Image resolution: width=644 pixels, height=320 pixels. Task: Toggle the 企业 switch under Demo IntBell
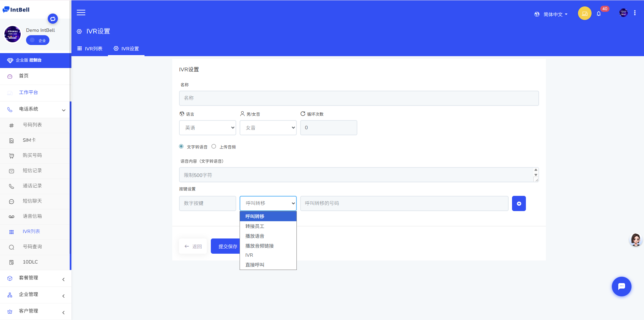[38, 40]
